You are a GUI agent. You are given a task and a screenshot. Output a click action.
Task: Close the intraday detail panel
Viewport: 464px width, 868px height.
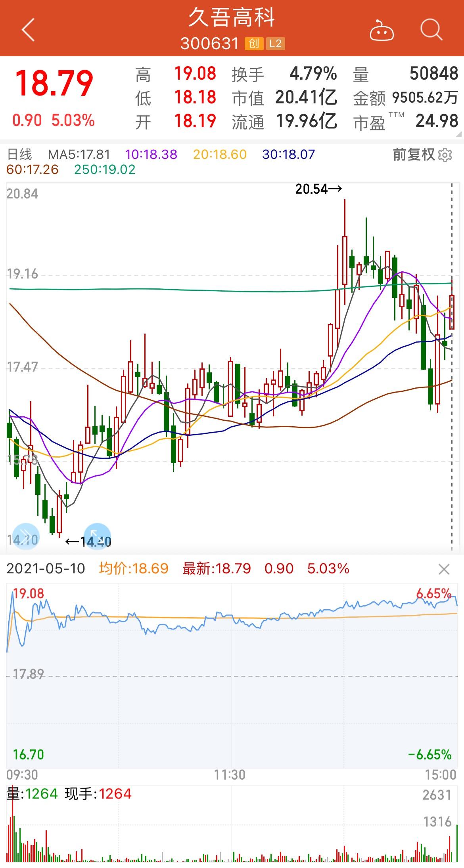point(444,570)
